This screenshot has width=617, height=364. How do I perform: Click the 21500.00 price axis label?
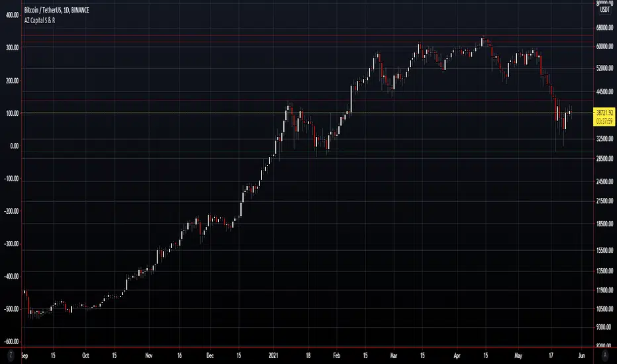click(x=604, y=201)
